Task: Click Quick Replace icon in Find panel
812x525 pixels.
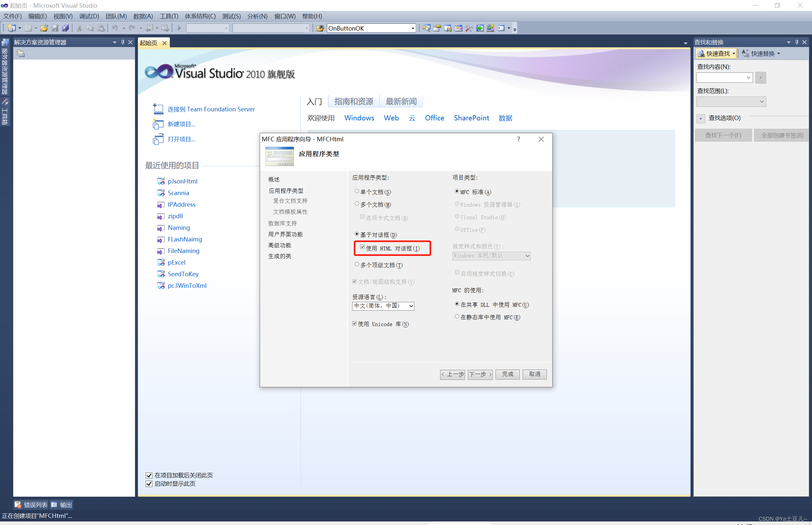Action: click(x=745, y=53)
